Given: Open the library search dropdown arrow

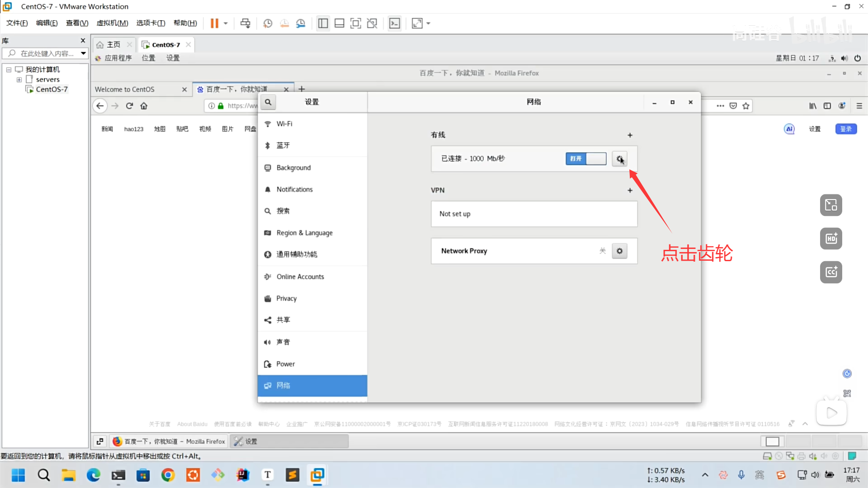Looking at the screenshot, I should click(83, 53).
